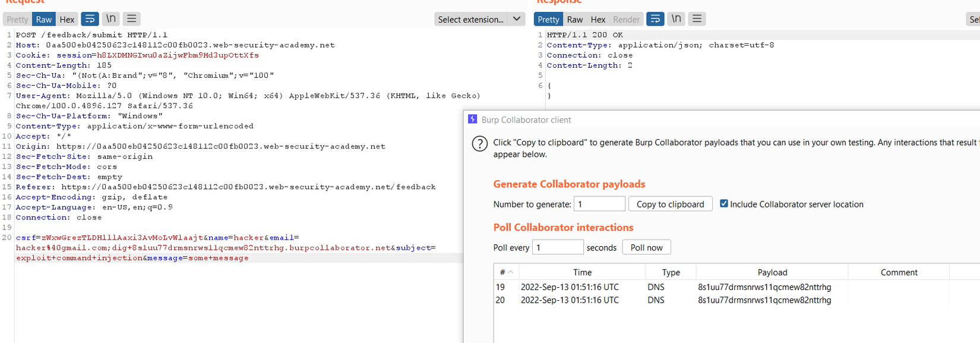Select the Raw tab in the Response panel
The width and height of the screenshot is (980, 343).
point(574,19)
